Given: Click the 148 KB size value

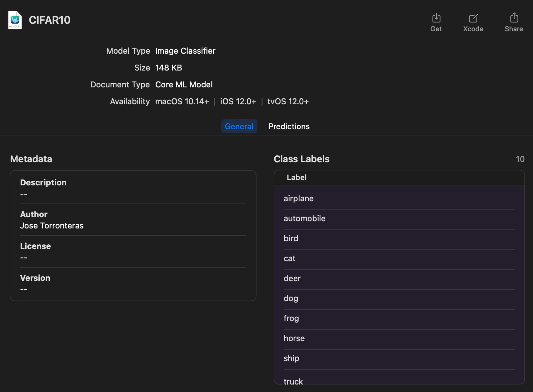Looking at the screenshot, I should (x=169, y=68).
